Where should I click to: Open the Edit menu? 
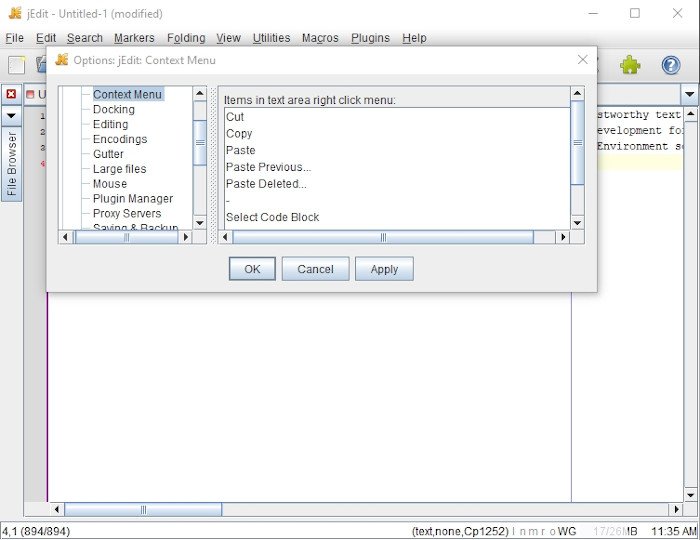pyautogui.click(x=46, y=38)
